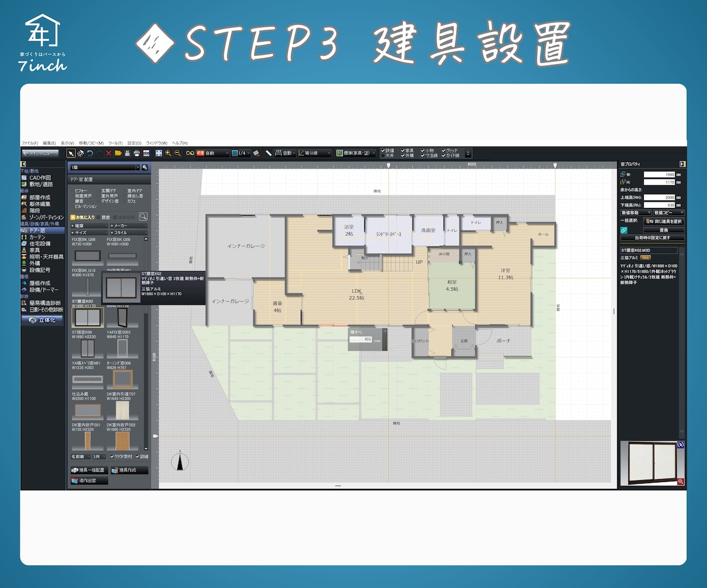Open the 1階 floor selector dropdown
Viewport: 707px width, 588px height.
105,167
